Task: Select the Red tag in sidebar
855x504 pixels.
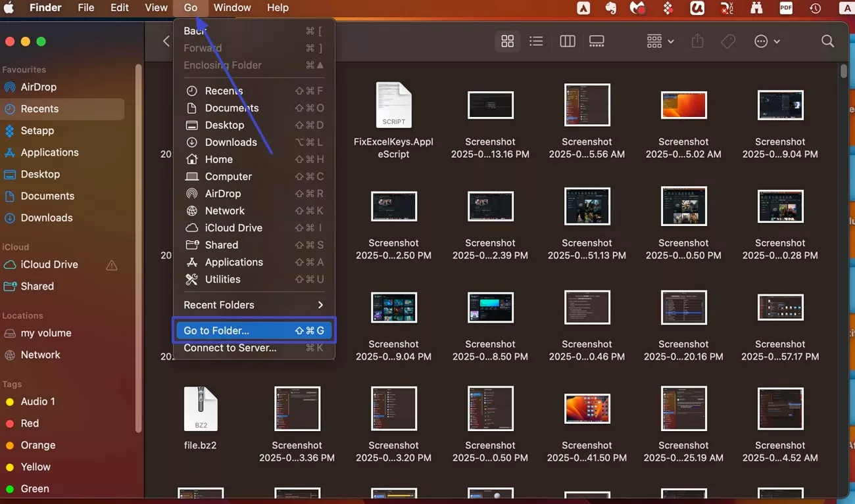Action: 30,423
